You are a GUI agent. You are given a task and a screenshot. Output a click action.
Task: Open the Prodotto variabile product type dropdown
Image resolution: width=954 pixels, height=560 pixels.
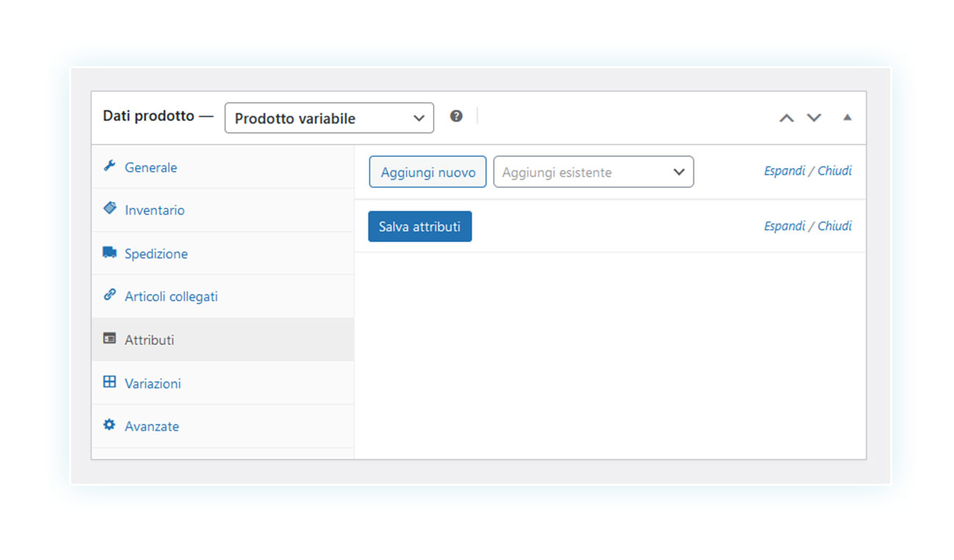click(x=329, y=118)
